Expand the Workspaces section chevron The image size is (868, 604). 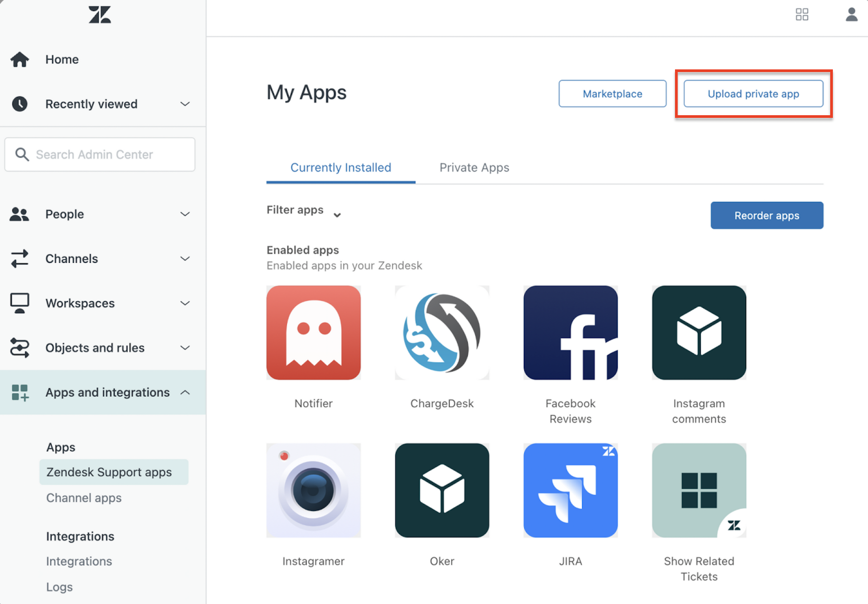click(x=185, y=303)
